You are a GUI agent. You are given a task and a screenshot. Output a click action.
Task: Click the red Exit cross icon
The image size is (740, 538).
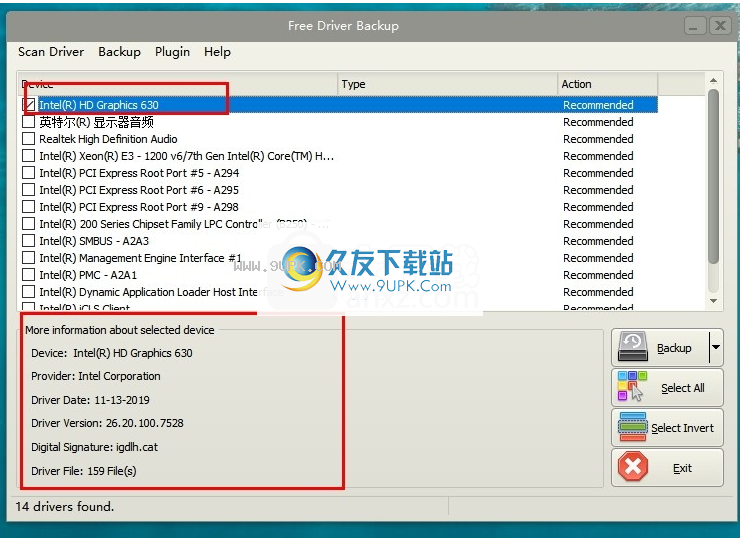pos(633,466)
